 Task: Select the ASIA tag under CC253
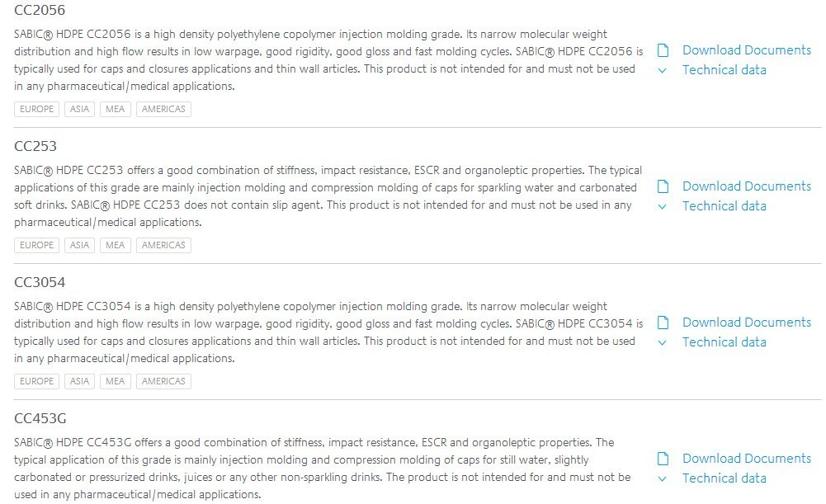pyautogui.click(x=79, y=245)
